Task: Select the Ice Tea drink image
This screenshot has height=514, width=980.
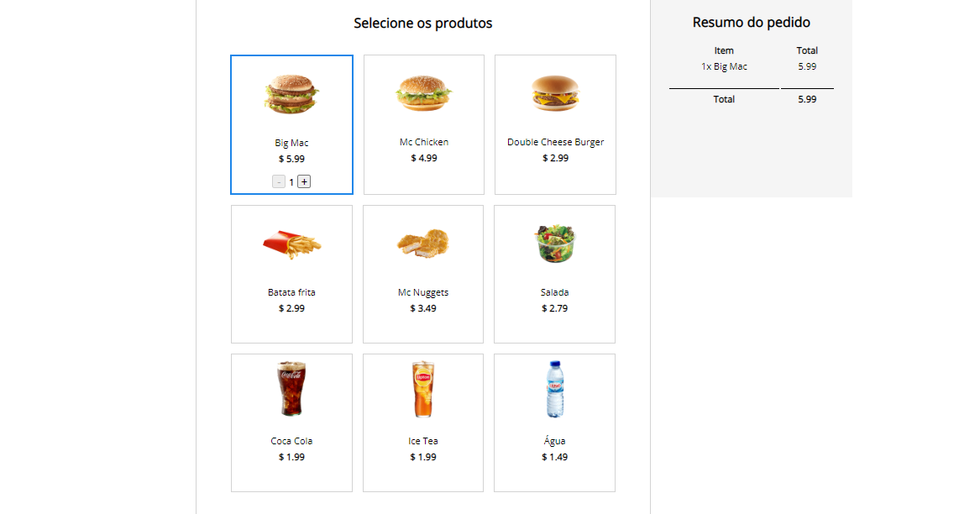Action: pos(423,389)
